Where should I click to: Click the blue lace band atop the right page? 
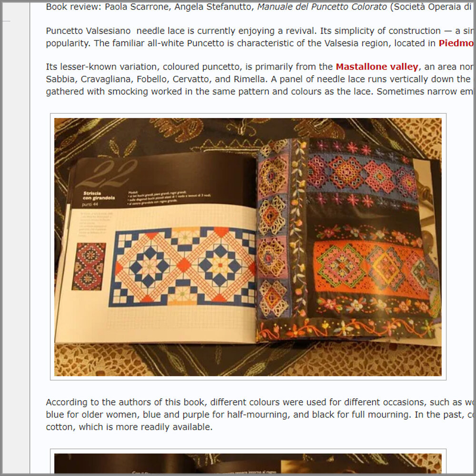pyautogui.click(x=361, y=176)
